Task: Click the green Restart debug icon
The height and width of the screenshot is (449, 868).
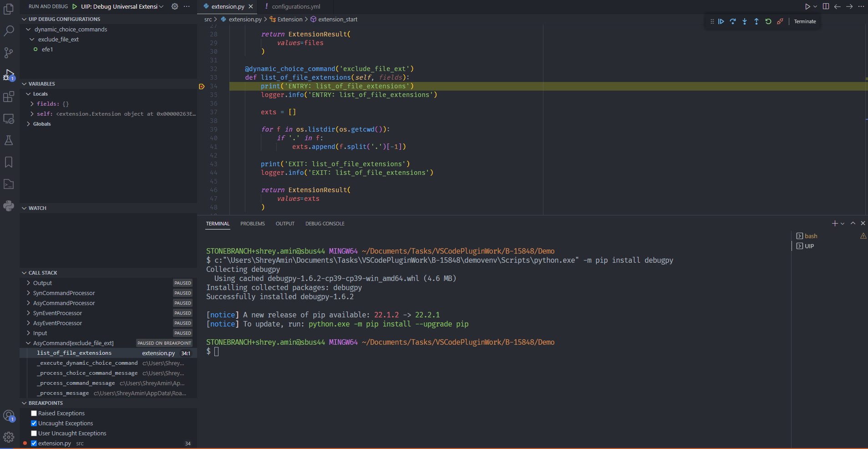Action: [x=768, y=21]
